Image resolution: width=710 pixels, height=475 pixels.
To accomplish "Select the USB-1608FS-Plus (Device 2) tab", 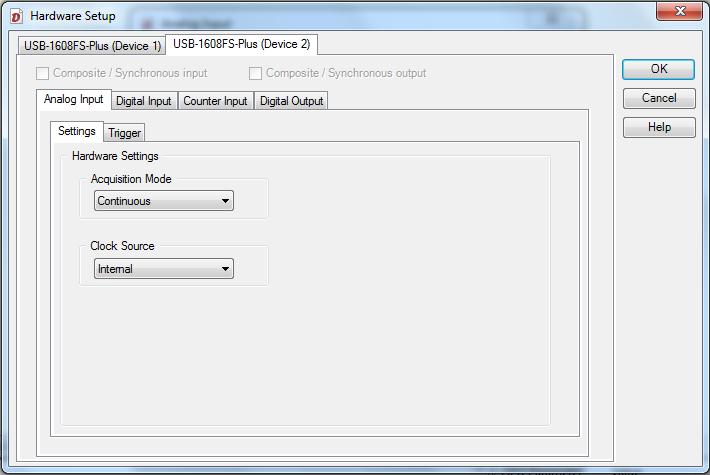I will [241, 44].
